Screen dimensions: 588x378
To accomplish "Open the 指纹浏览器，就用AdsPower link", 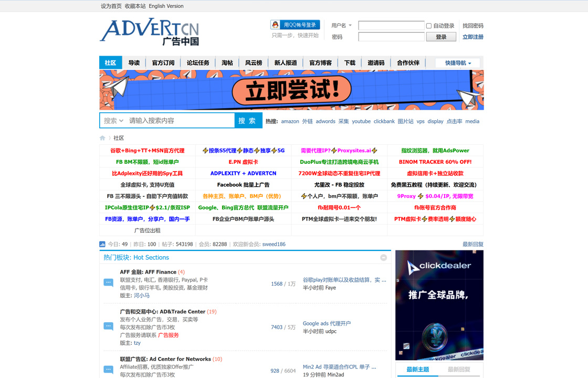I will click(x=435, y=150).
